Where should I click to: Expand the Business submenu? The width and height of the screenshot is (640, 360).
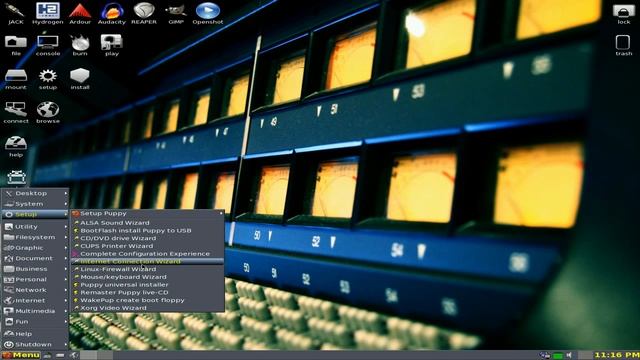(x=35, y=269)
